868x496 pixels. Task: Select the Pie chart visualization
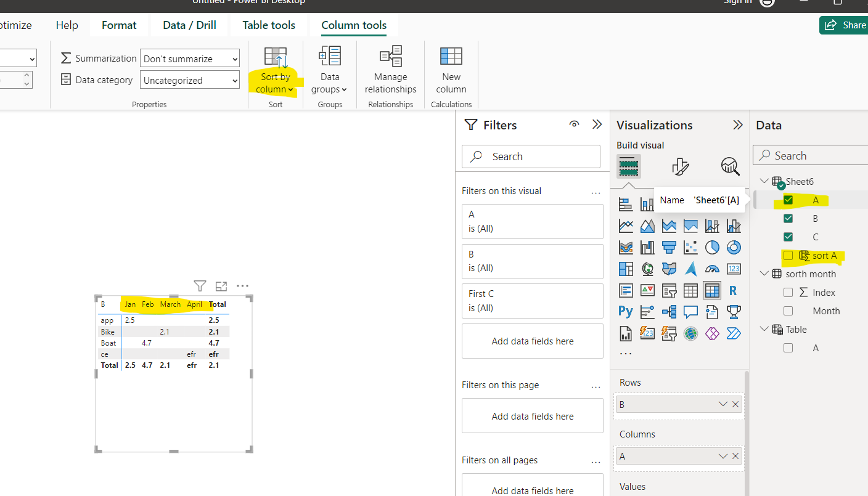pyautogui.click(x=712, y=247)
